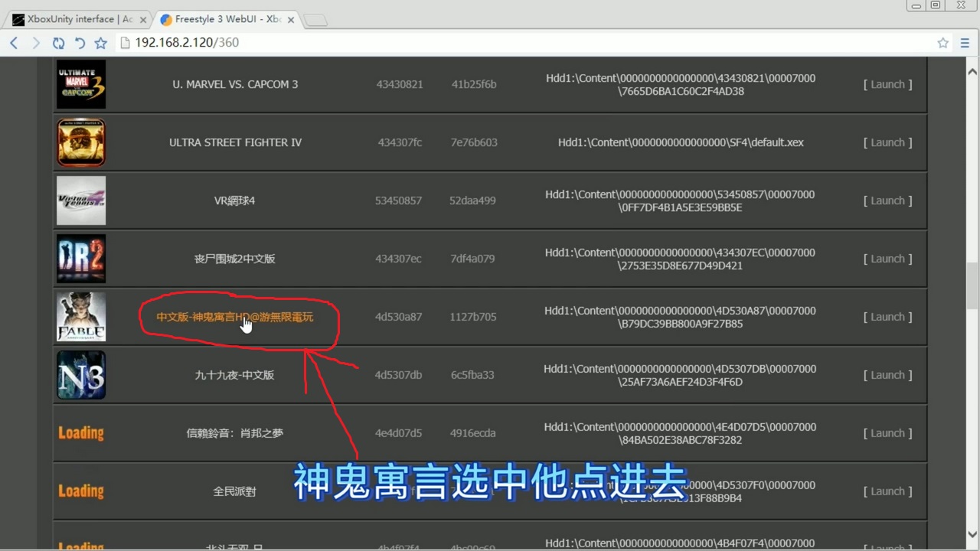The height and width of the screenshot is (551, 980).
Task: Open a new browser tab
Action: click(x=316, y=21)
